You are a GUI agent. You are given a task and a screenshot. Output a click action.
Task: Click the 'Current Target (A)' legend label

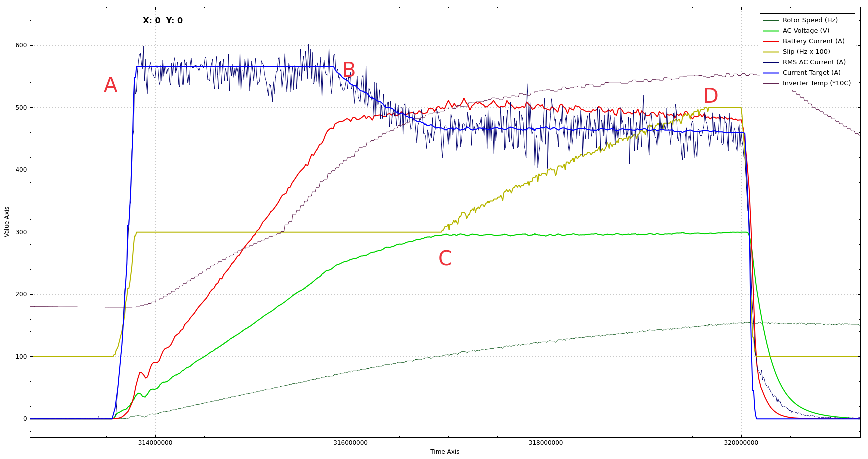point(812,73)
